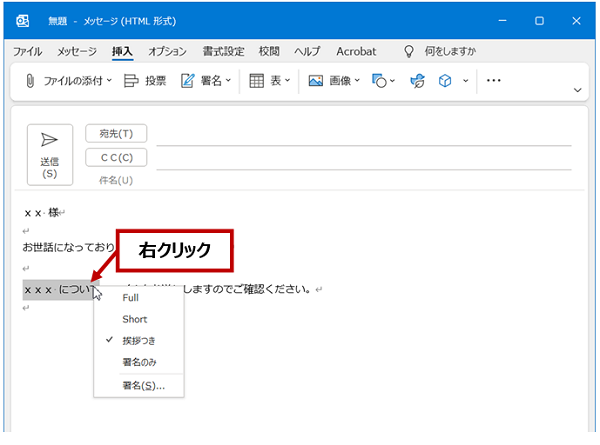This screenshot has width=600, height=445.
Task: Open the 書式設定 tab
Action: click(x=223, y=51)
